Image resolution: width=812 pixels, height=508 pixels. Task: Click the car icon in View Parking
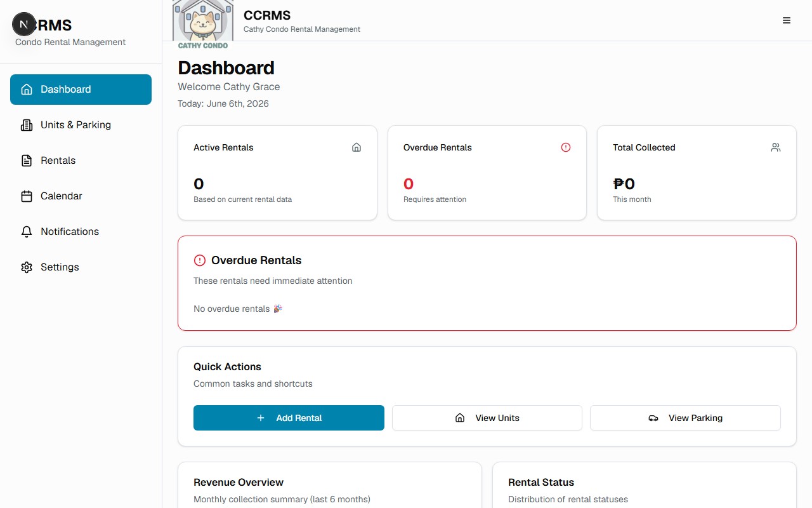[653, 418]
